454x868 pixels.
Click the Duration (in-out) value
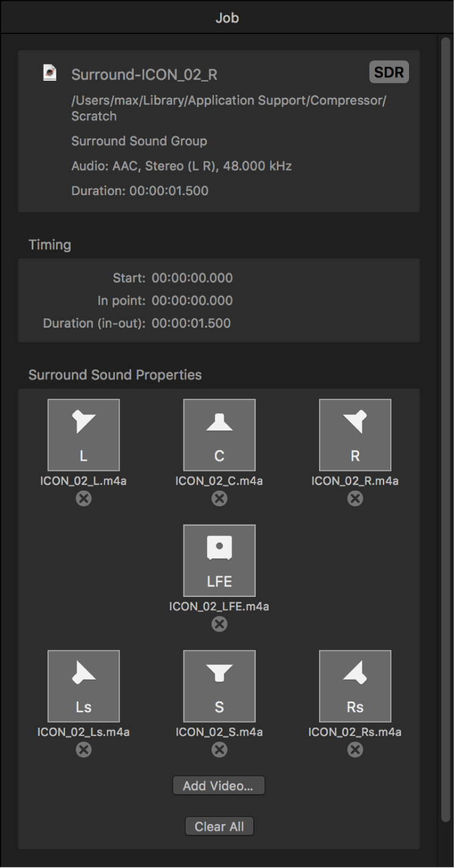[192, 323]
